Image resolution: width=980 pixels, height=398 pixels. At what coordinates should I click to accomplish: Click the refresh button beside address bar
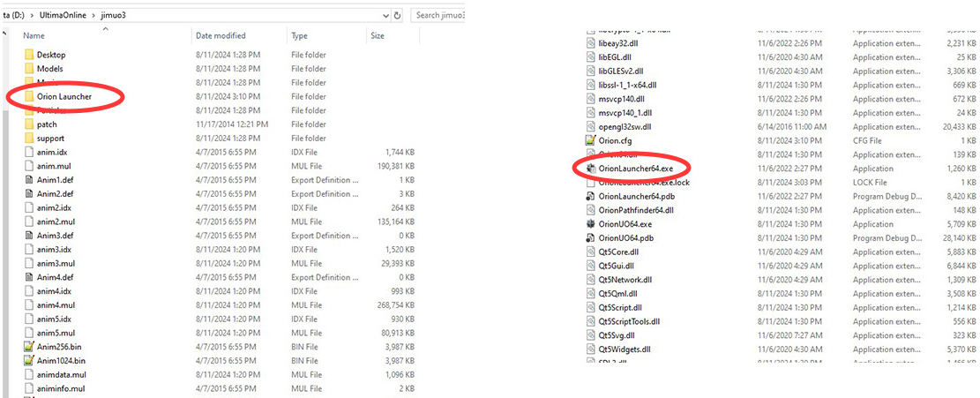(398, 16)
